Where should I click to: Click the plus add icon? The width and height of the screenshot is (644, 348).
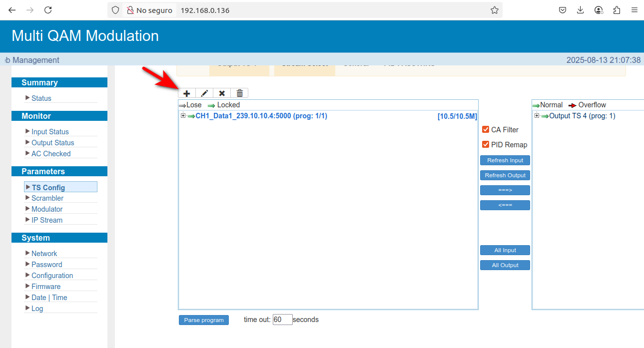pos(187,93)
